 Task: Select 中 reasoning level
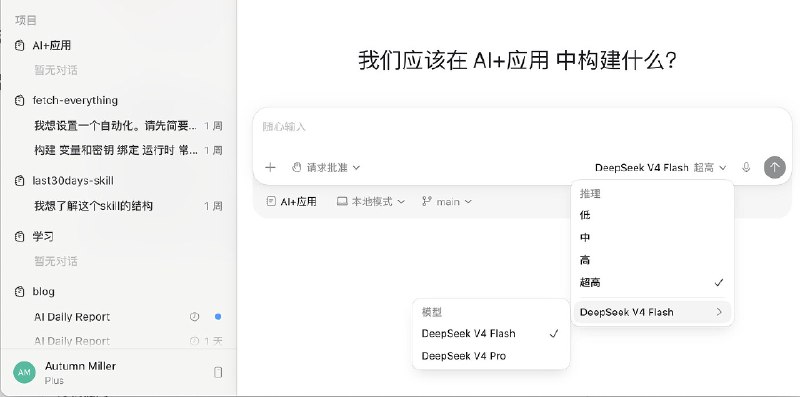pos(653,238)
